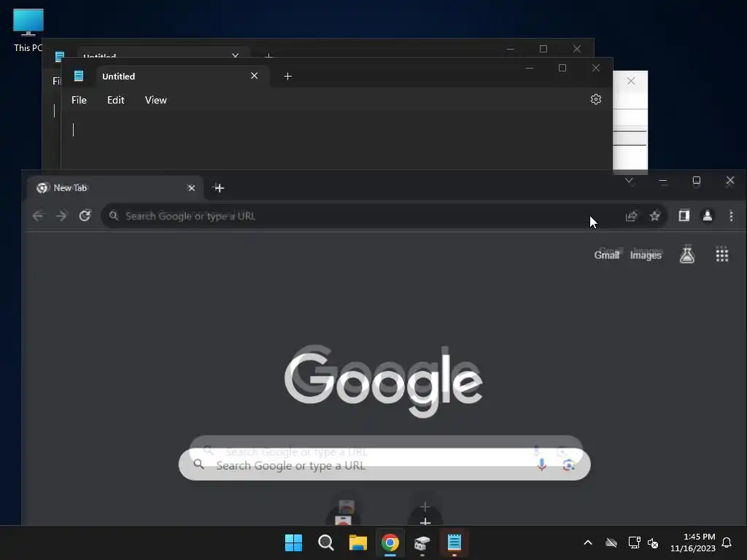
Task: Restore down the Chrome window
Action: 697,181
